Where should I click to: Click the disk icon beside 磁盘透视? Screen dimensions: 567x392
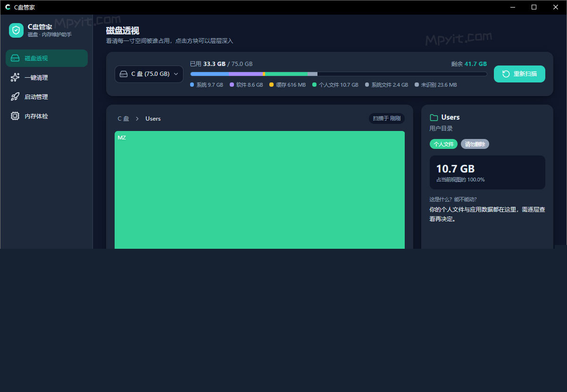15,58
